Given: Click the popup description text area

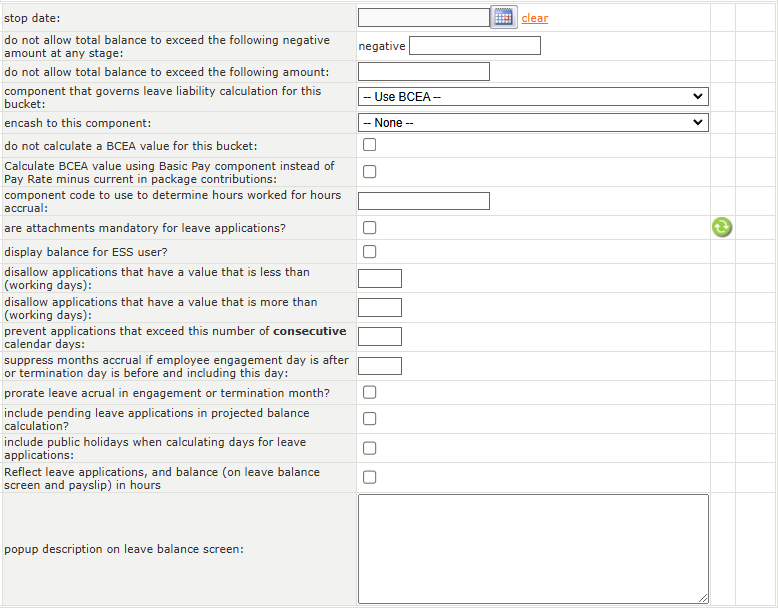Looking at the screenshot, I should tap(533, 548).
